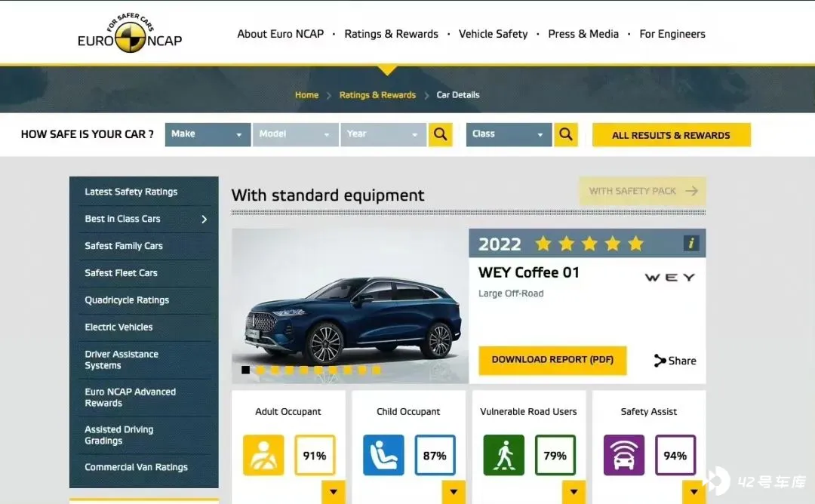The height and width of the screenshot is (504, 815).
Task: Click Home breadcrumb link
Action: (306, 95)
